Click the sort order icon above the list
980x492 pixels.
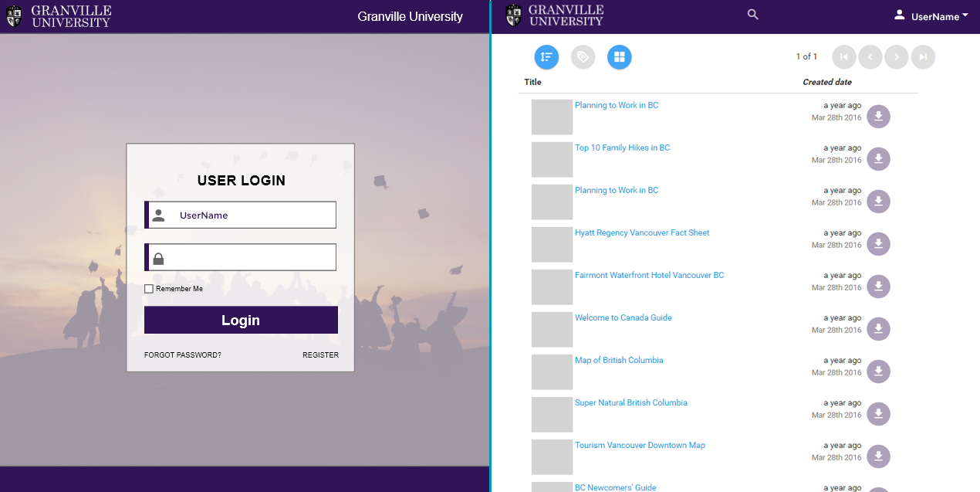tap(546, 56)
